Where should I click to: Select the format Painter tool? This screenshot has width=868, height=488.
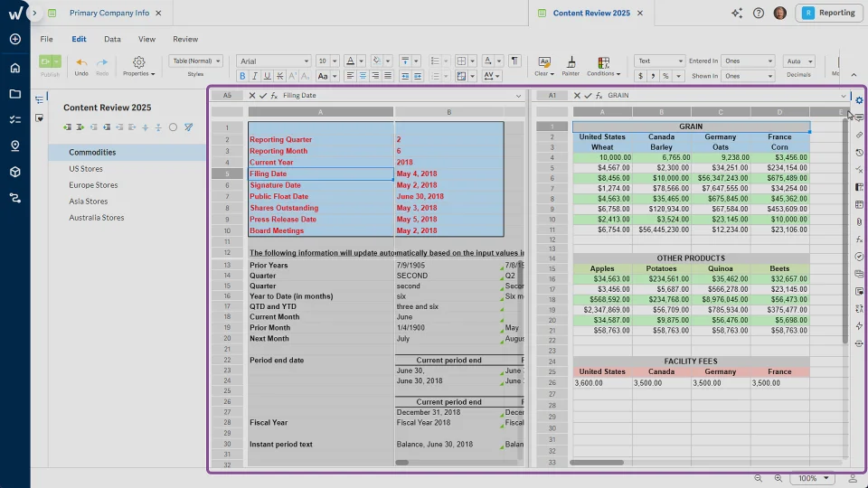571,61
